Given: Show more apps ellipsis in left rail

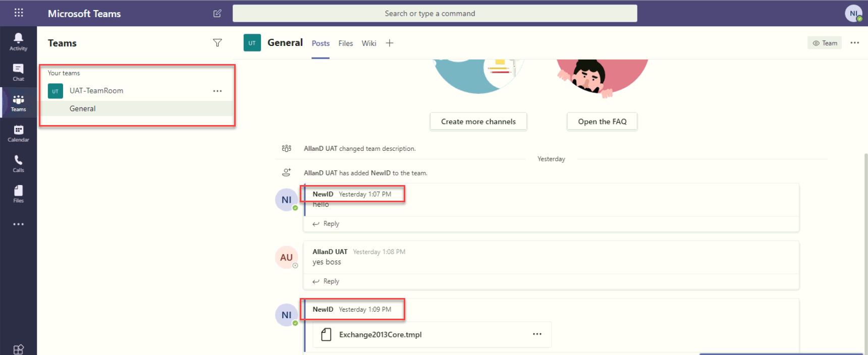Looking at the screenshot, I should point(18,224).
